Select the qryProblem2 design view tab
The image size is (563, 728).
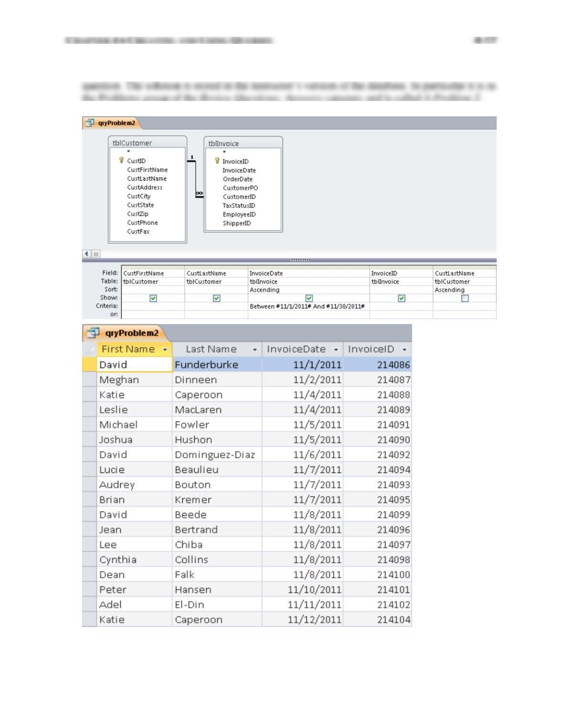coord(112,123)
